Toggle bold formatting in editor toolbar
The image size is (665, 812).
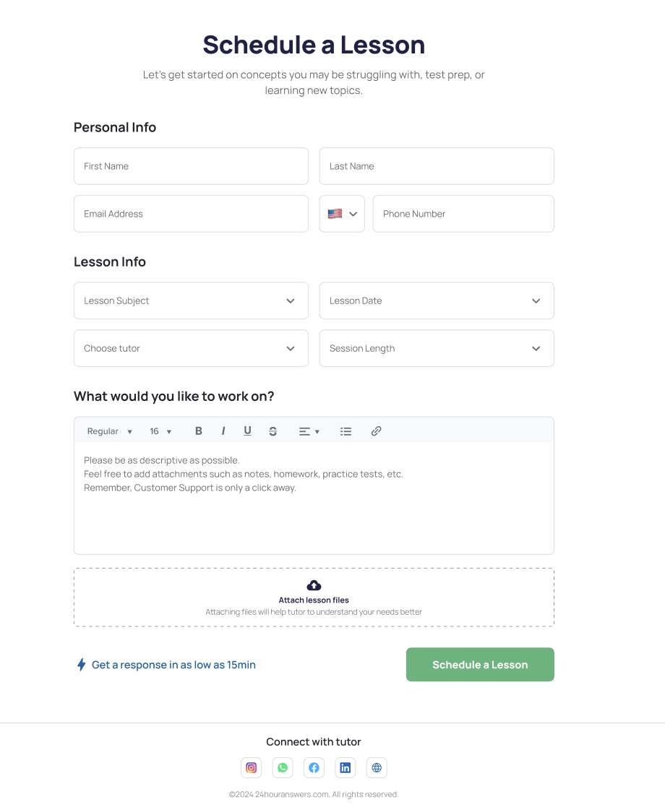point(199,431)
